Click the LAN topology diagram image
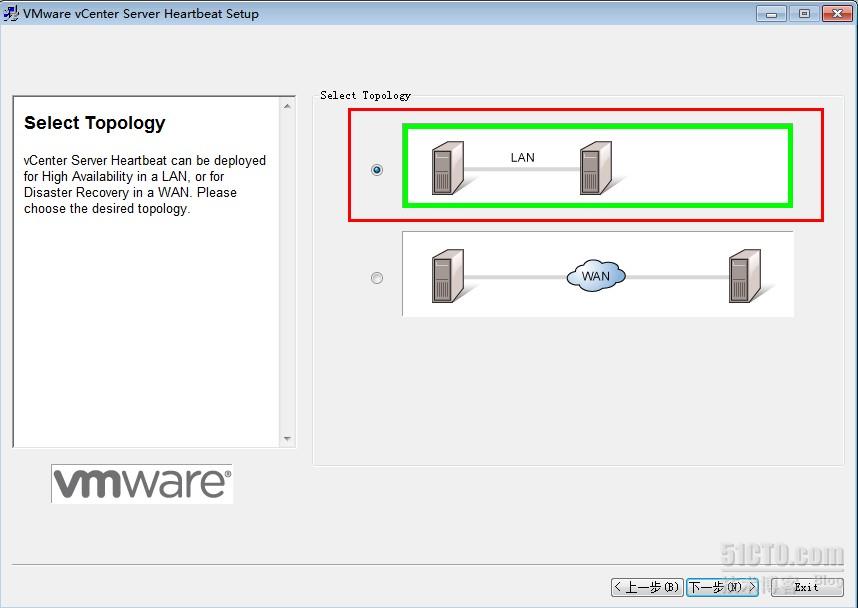Image resolution: width=858 pixels, height=608 pixels. point(598,166)
